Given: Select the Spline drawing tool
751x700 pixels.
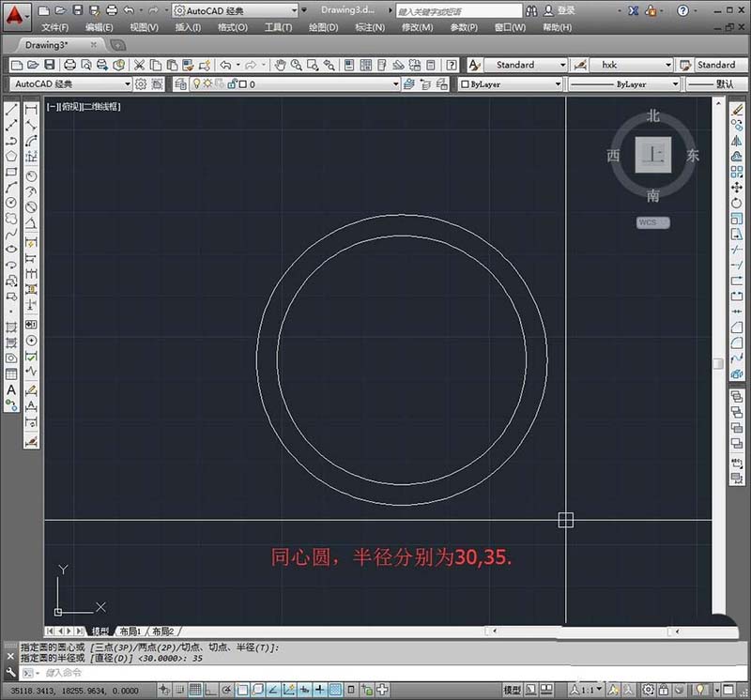Looking at the screenshot, I should click(9, 233).
